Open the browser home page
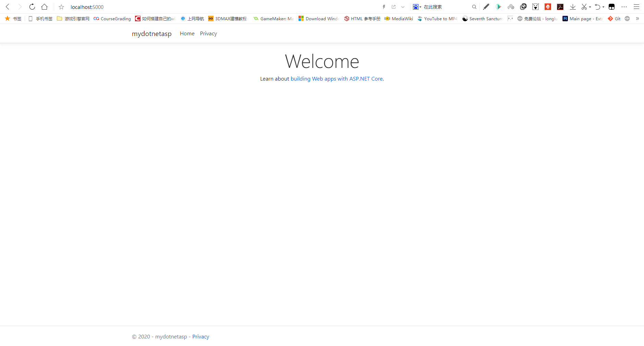Screen dimensions: 644x346 pyautogui.click(x=45, y=7)
